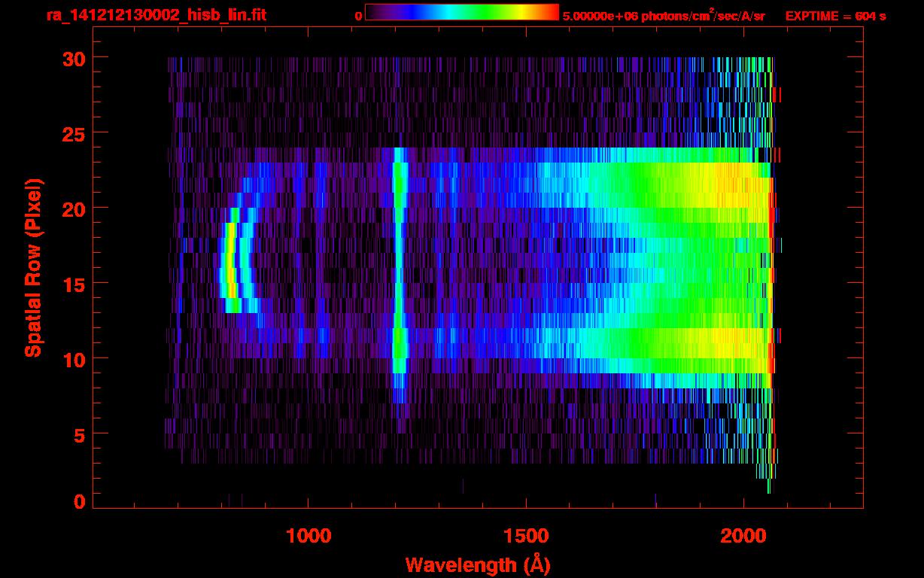Click the y-axis tick label 10
Image resolution: width=924 pixels, height=578 pixels.
74,359
